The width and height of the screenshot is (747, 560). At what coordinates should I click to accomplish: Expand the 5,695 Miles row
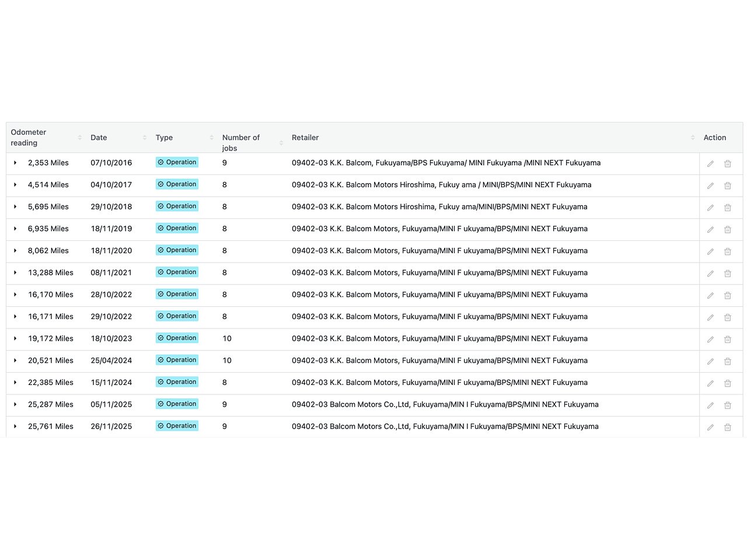pyautogui.click(x=15, y=206)
